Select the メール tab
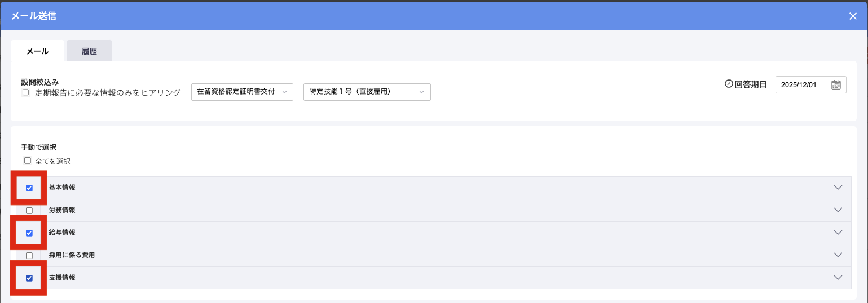The image size is (868, 303). [37, 51]
